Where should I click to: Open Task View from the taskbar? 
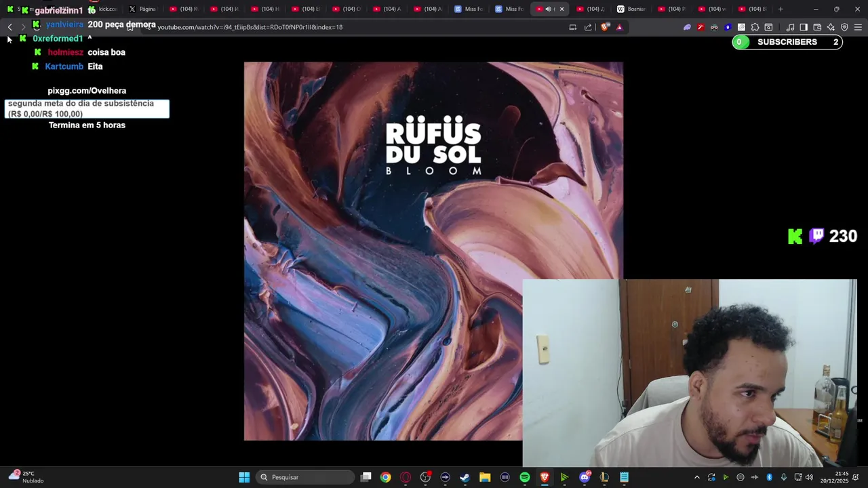(366, 477)
